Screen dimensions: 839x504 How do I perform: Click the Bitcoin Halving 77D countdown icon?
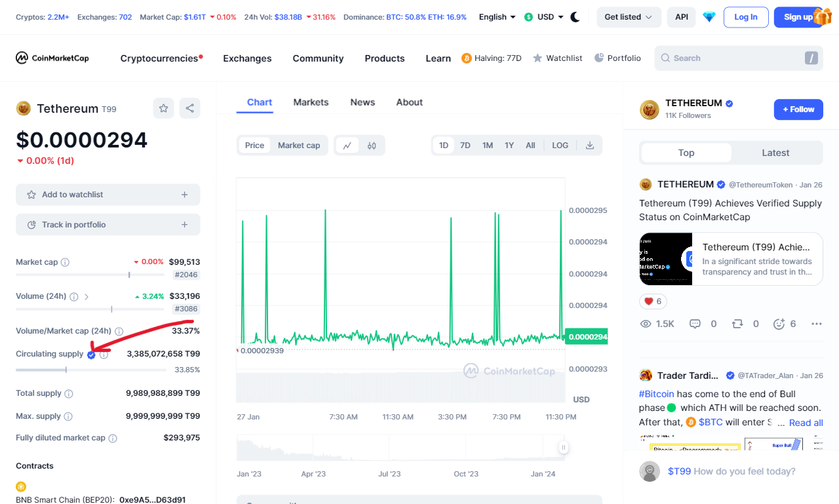pyautogui.click(x=465, y=58)
